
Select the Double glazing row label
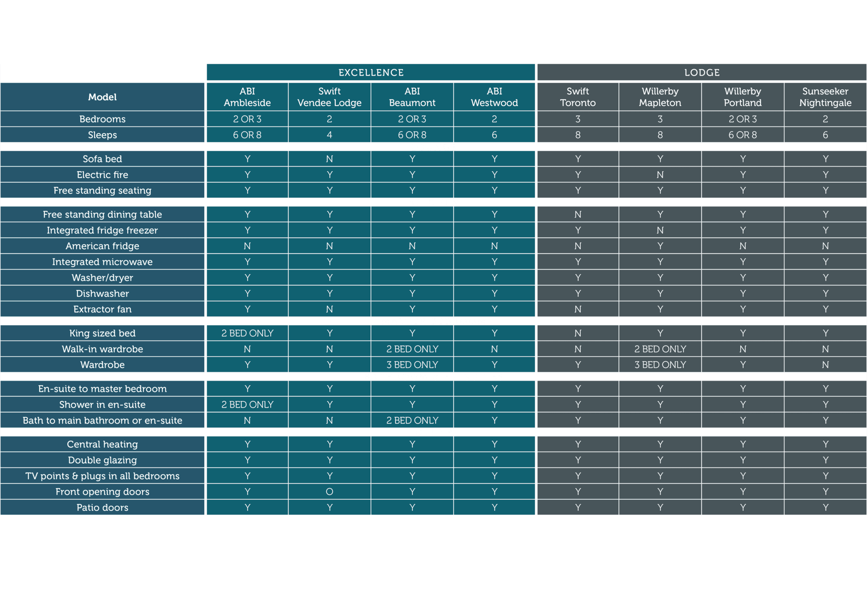coord(102,460)
